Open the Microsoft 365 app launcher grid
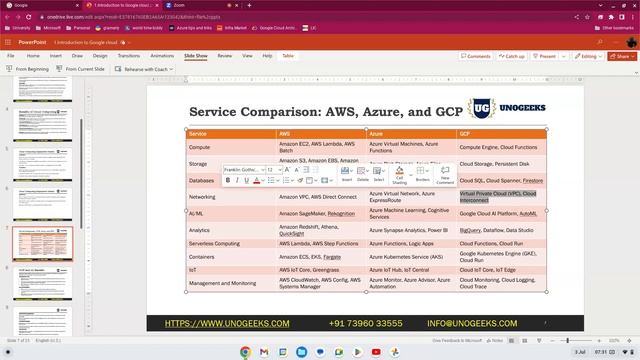640x360 pixels. (x=8, y=42)
